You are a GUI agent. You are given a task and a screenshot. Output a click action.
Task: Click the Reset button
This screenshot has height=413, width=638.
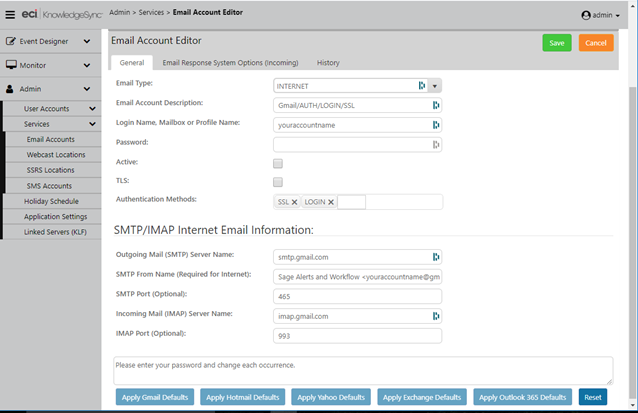(x=593, y=397)
